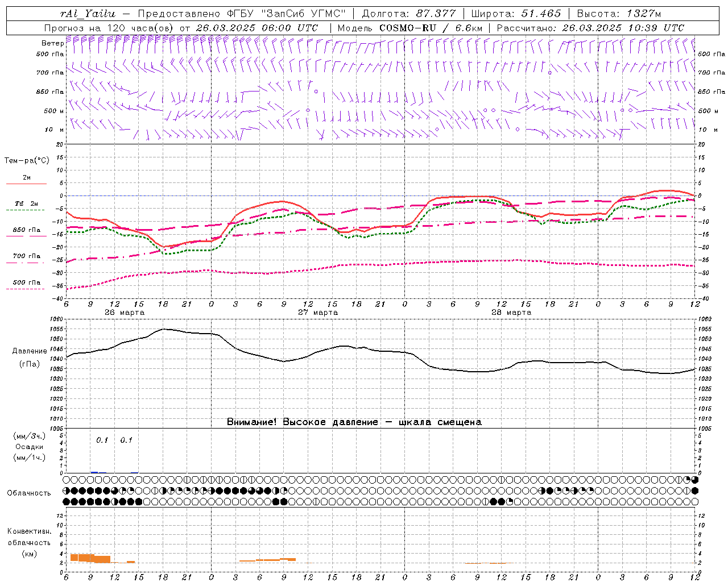
Task: Click the Тем-ра(°C) axis title
Action: pos(27,161)
